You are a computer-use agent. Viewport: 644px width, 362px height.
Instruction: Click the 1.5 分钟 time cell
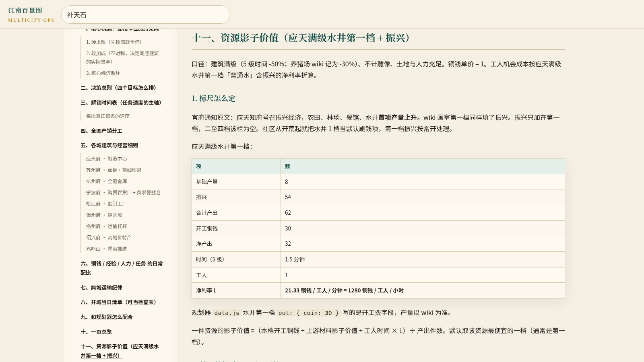point(423,259)
